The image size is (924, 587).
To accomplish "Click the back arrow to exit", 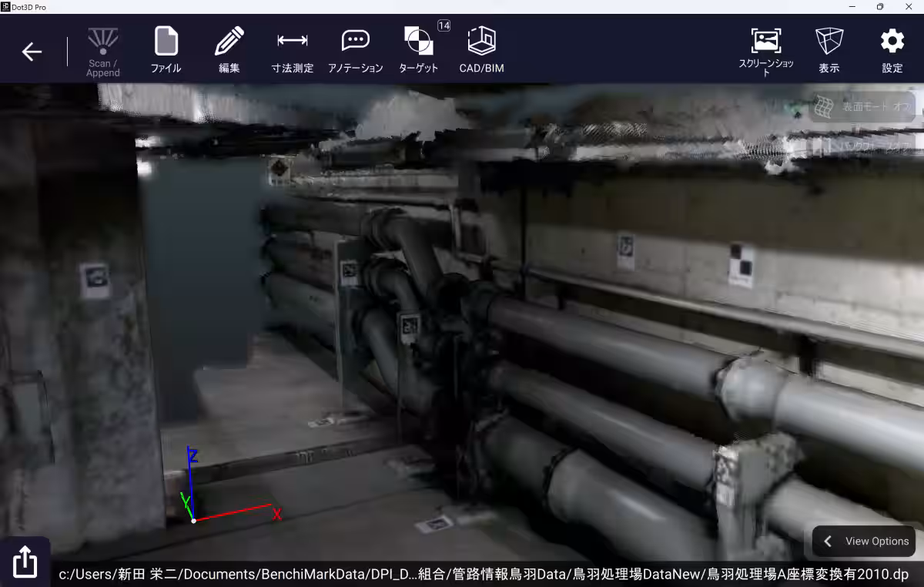I will coord(31,52).
